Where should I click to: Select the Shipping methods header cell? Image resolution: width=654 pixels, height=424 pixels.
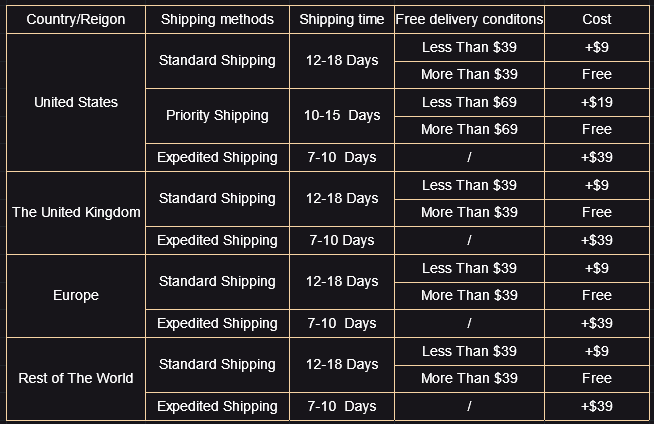tap(217, 19)
